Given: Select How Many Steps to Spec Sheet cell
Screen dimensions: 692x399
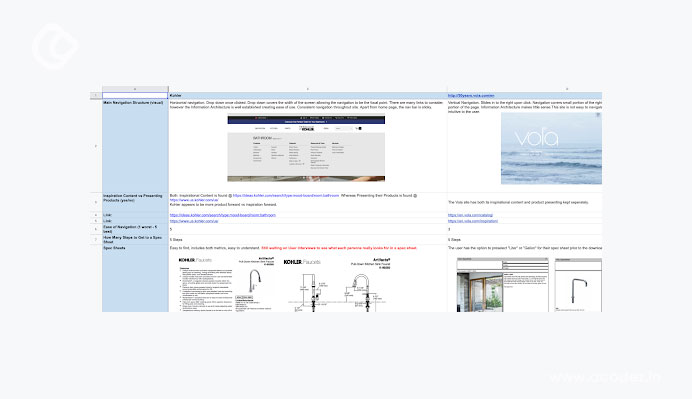Looking at the screenshot, I should (135, 240).
